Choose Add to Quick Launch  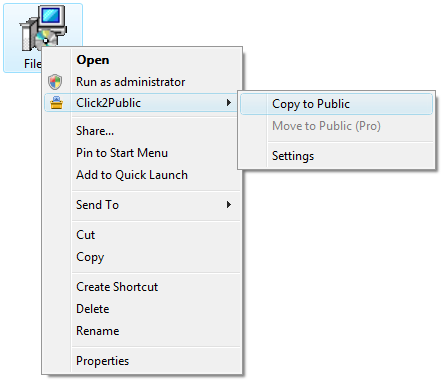(x=132, y=175)
